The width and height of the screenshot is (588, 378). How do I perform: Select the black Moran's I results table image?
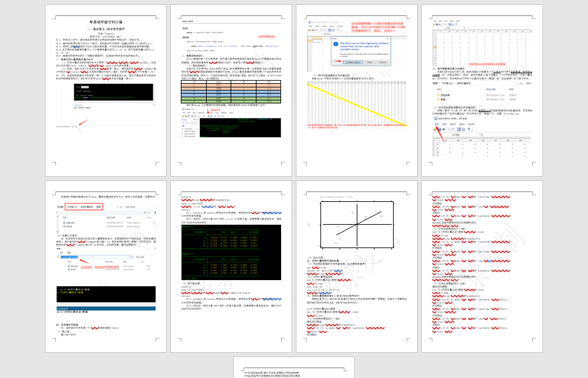(x=231, y=252)
